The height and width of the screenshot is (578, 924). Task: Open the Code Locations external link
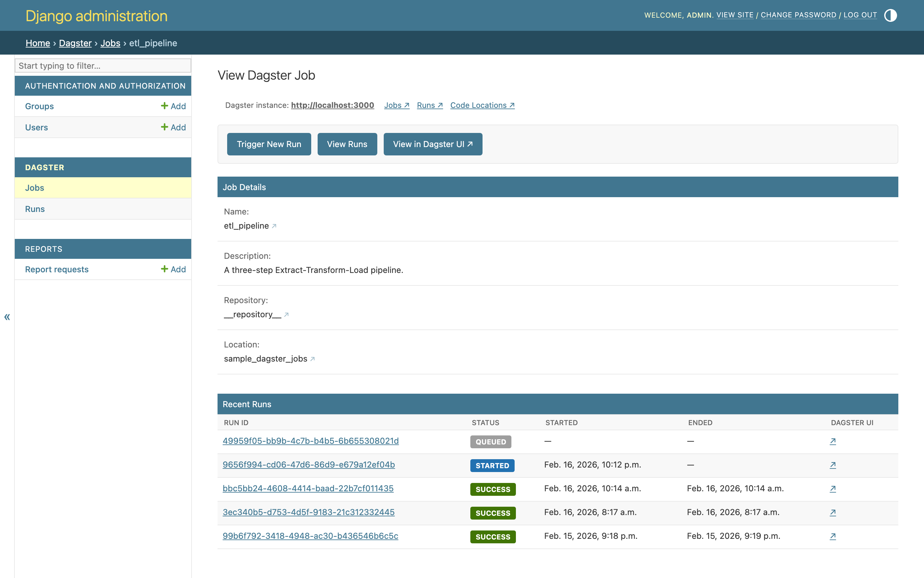pyautogui.click(x=483, y=105)
